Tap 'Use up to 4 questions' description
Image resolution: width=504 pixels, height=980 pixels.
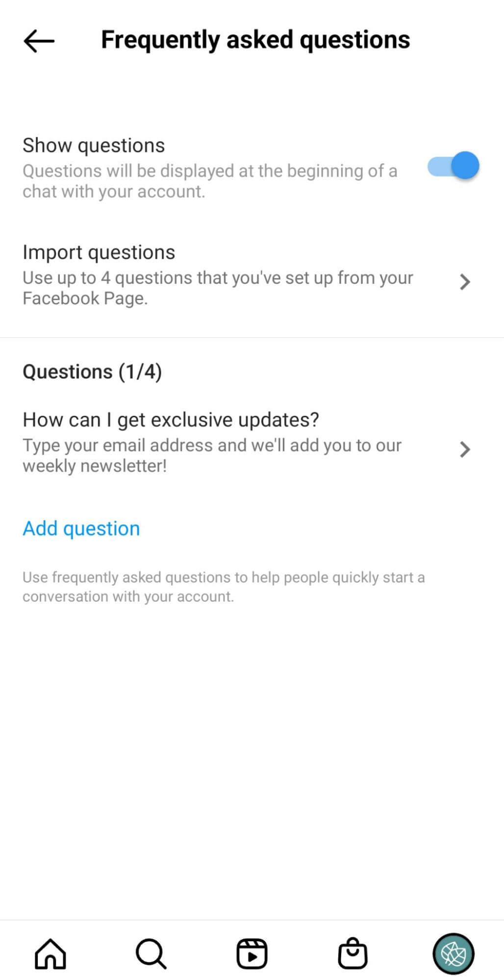(218, 288)
